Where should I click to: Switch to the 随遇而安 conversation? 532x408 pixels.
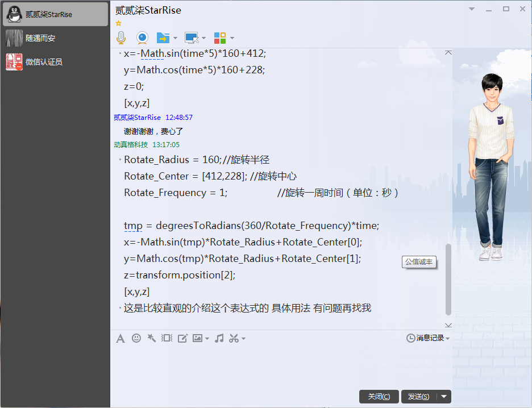[55, 38]
